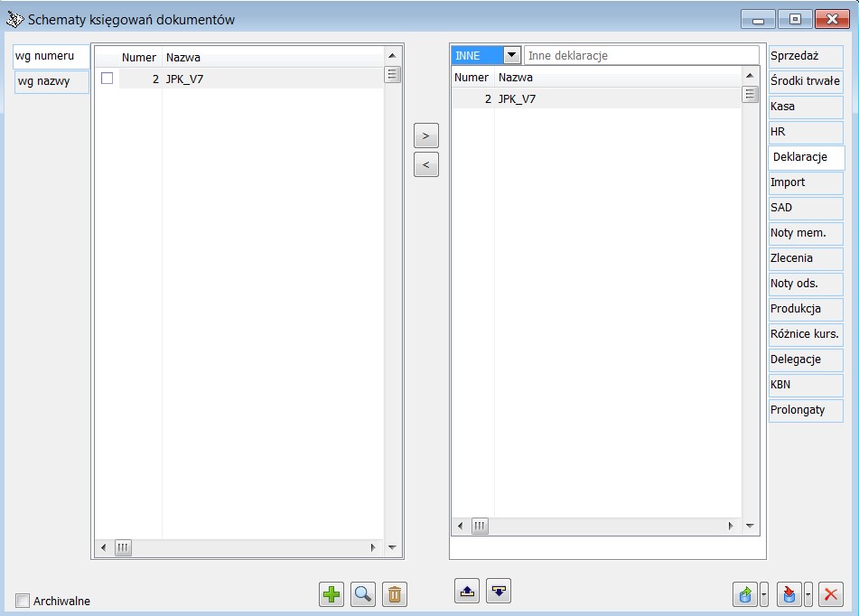859x616 pixels.
Task: Click the Inne deklaracje field
Action: [x=641, y=55]
